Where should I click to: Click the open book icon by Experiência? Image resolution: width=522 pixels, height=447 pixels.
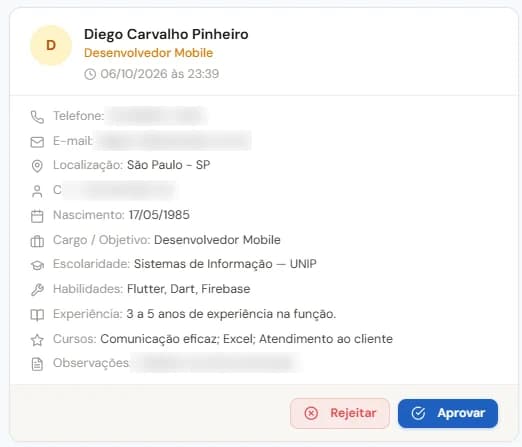pyautogui.click(x=37, y=315)
